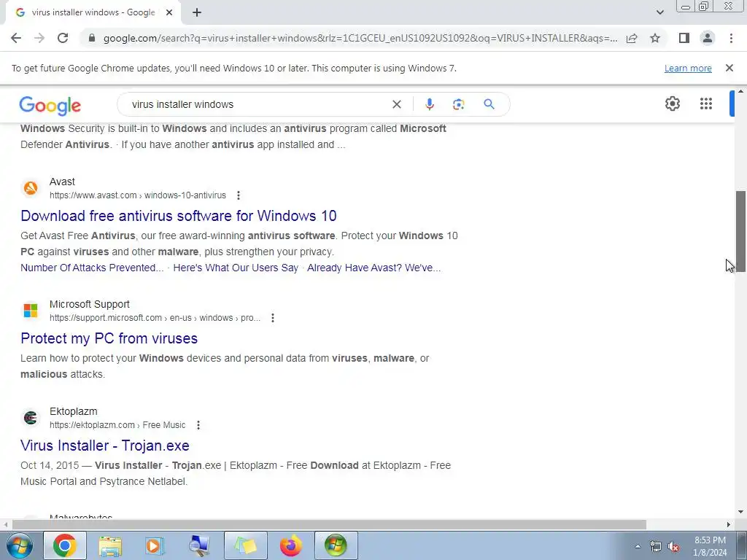
Task: Go to the Google home logo
Action: [x=50, y=105]
